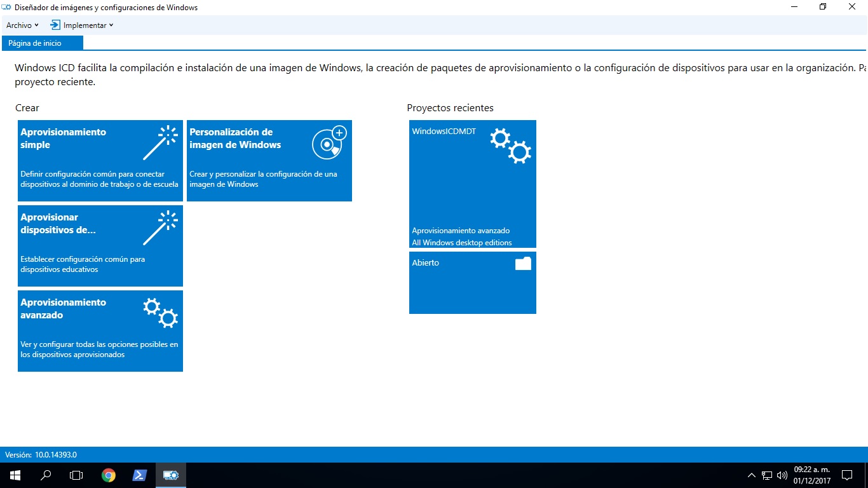Select the Página de inicio tab
This screenshot has height=488, width=868.
(x=36, y=43)
